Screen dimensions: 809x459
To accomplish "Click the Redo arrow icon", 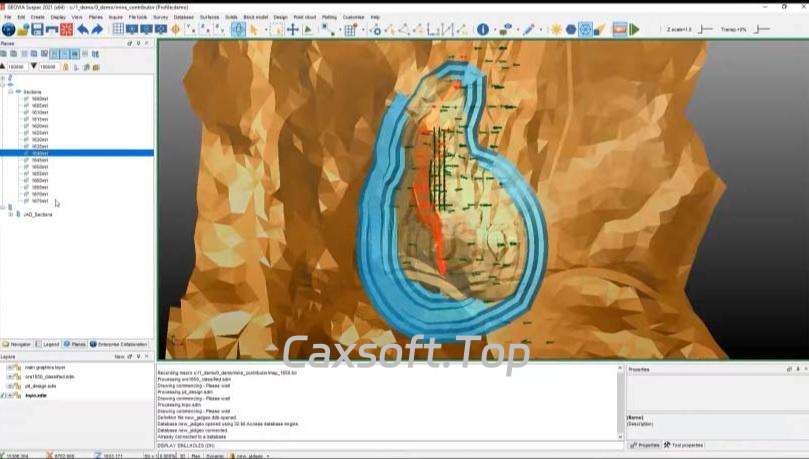I will (97, 30).
